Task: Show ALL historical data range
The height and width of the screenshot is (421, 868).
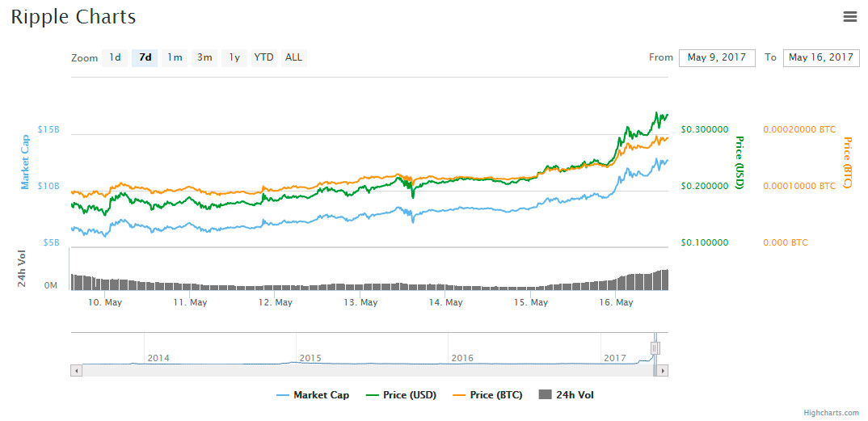Action: click(x=294, y=57)
